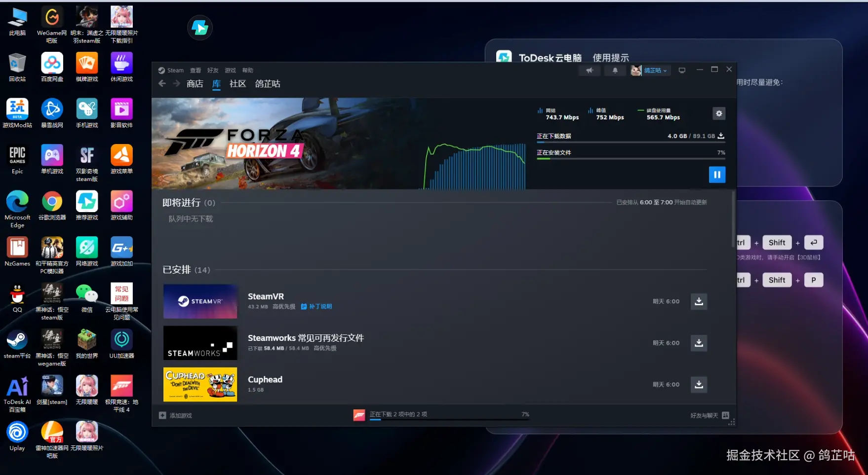
Task: Click the Cuphead thumbnail
Action: point(200,384)
